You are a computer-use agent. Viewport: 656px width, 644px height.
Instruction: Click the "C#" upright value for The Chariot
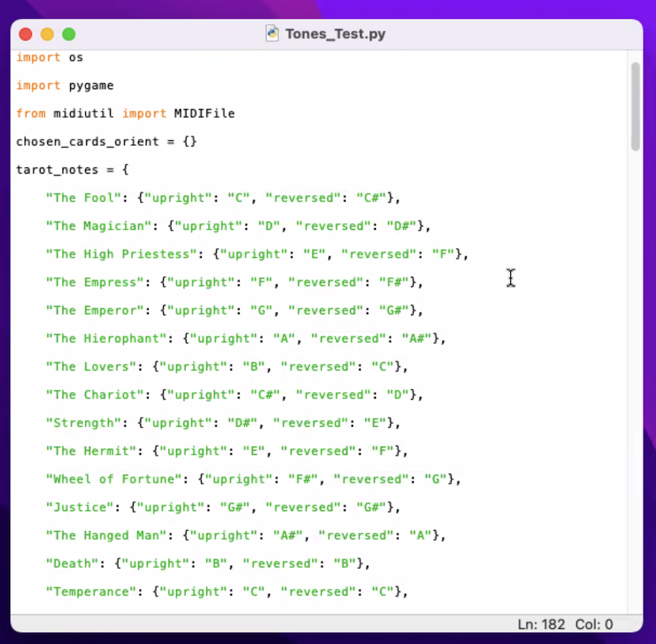[265, 395]
